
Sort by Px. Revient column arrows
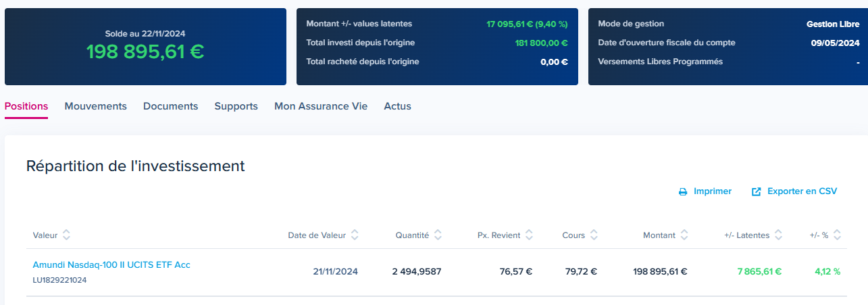(x=529, y=235)
